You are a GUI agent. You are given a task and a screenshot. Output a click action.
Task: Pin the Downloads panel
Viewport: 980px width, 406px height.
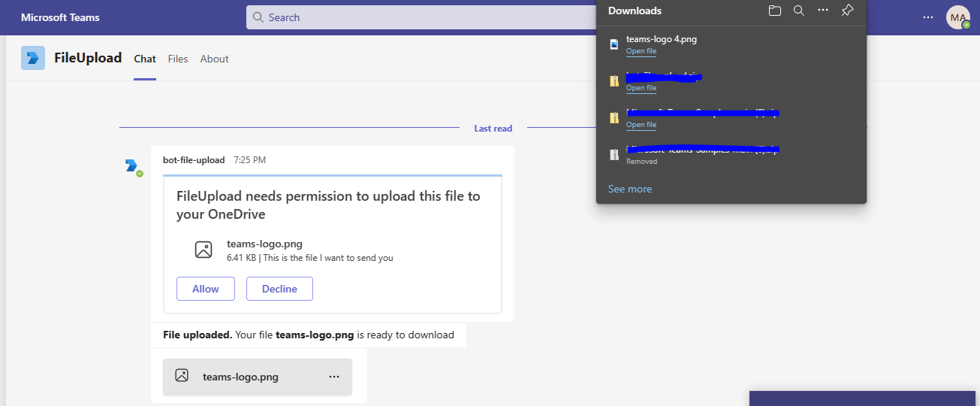pyautogui.click(x=847, y=11)
